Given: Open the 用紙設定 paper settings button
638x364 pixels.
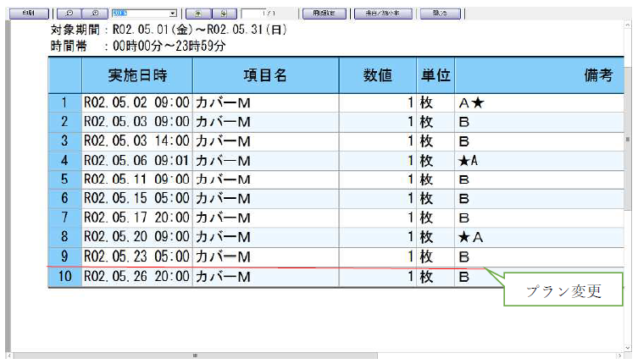Looking at the screenshot, I should tap(323, 14).
